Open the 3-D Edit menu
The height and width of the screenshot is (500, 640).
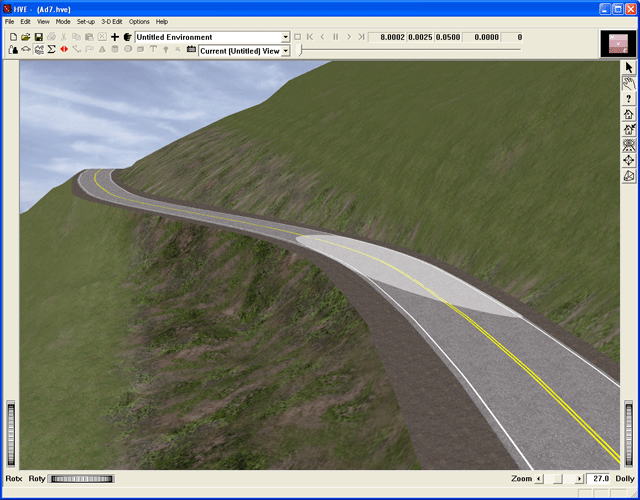tap(112, 21)
